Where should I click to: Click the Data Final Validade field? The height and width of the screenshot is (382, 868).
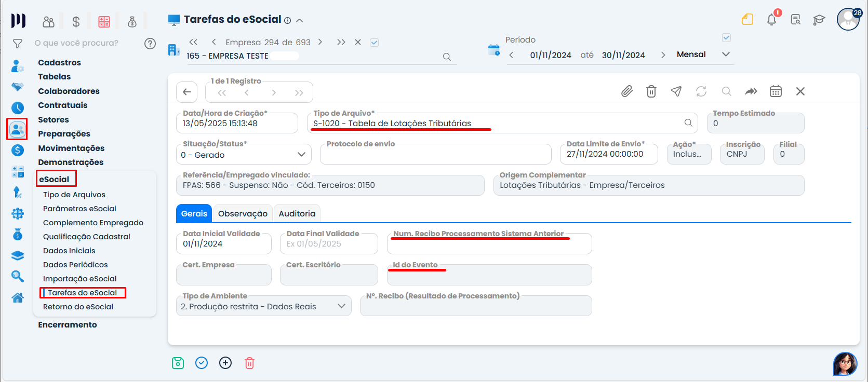point(329,243)
